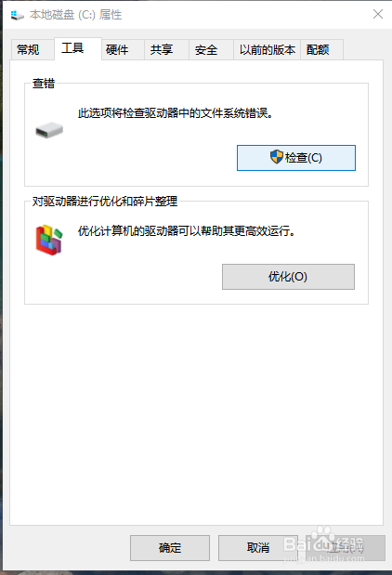Click the file system error check description text
Screen dimensions: 392x575
click(176, 113)
